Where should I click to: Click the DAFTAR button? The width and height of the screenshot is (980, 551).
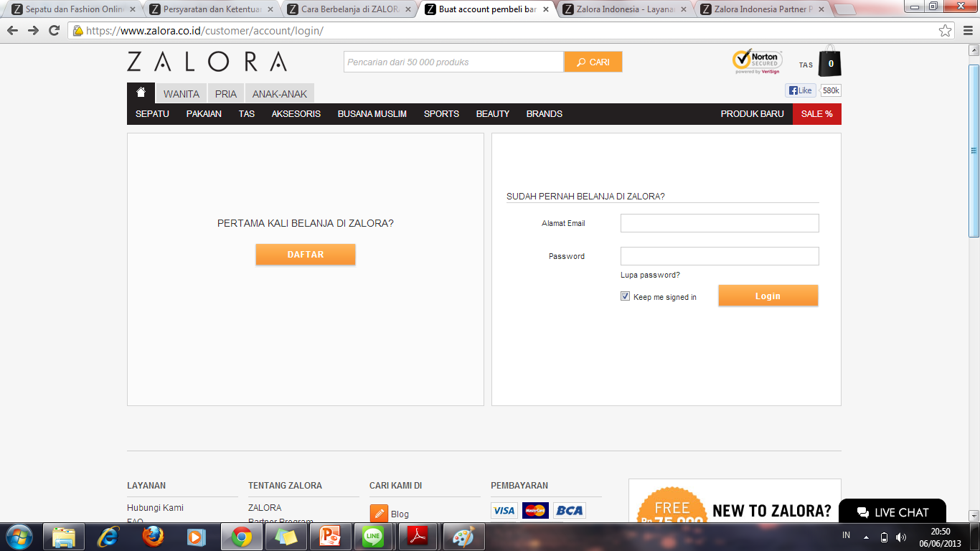tap(305, 254)
